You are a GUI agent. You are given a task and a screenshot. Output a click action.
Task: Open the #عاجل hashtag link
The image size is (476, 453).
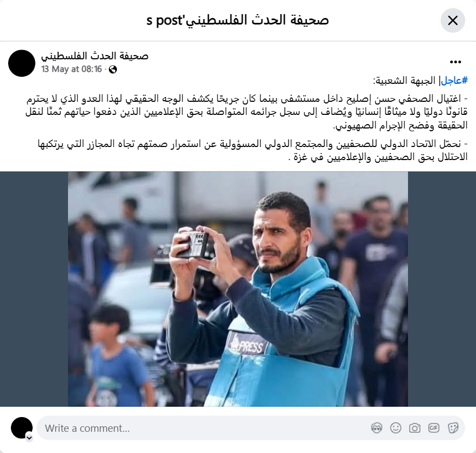click(454, 81)
